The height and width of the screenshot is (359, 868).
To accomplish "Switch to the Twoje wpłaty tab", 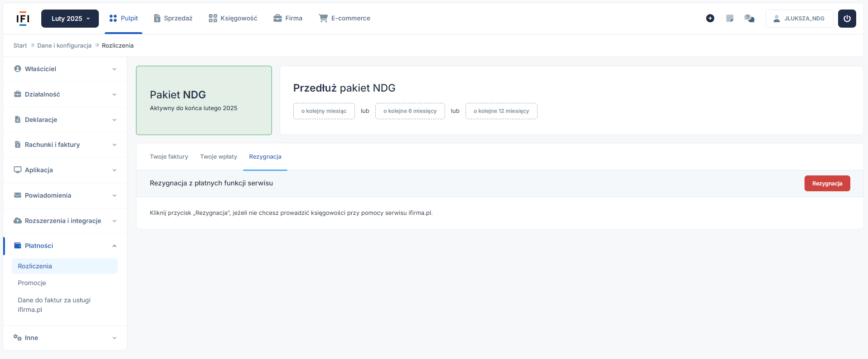I will coord(218,157).
